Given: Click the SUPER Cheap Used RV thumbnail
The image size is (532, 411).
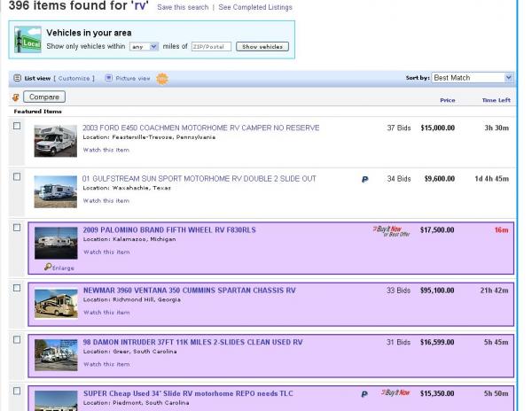Looking at the screenshot, I should pos(57,401).
